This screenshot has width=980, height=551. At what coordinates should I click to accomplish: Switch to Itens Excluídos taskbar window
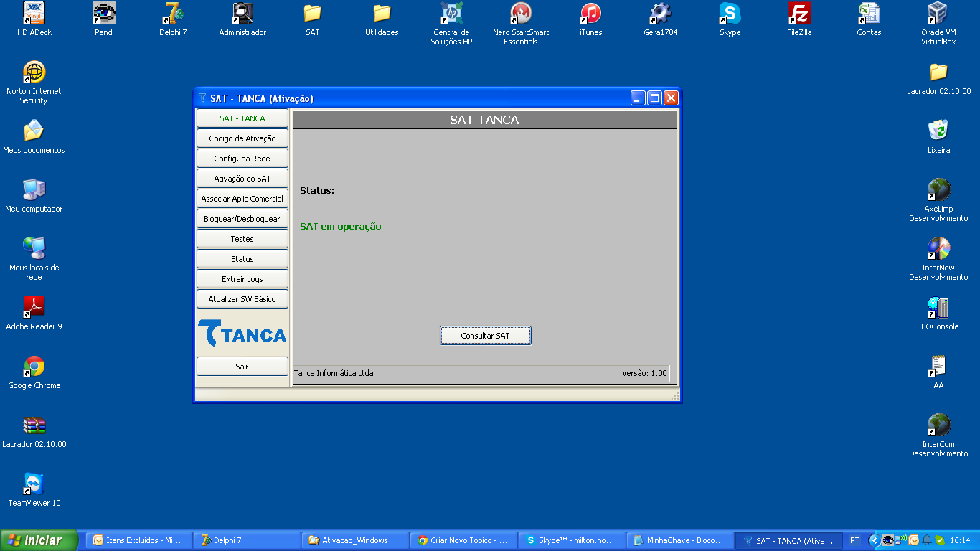pos(140,540)
